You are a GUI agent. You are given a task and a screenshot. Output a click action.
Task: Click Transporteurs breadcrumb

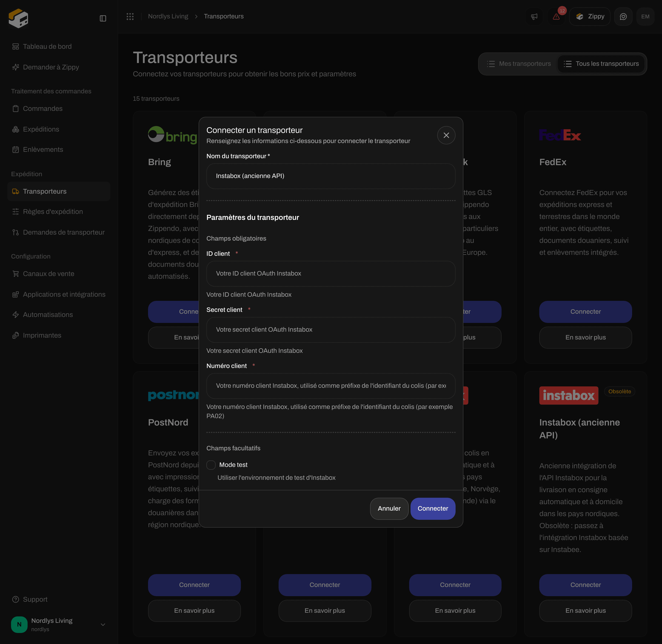223,16
